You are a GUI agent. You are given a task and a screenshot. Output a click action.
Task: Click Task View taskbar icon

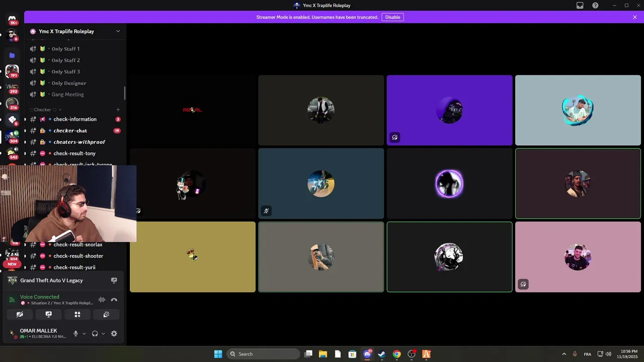tap(308, 354)
